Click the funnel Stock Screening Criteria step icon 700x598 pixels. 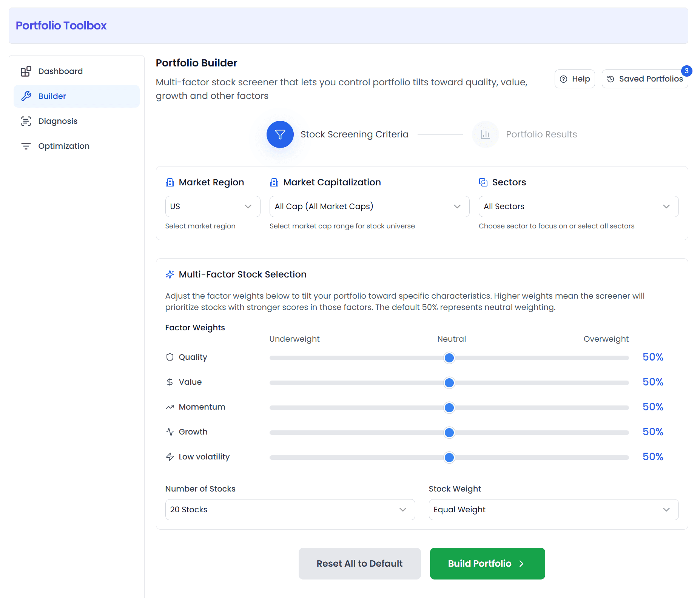tap(280, 134)
